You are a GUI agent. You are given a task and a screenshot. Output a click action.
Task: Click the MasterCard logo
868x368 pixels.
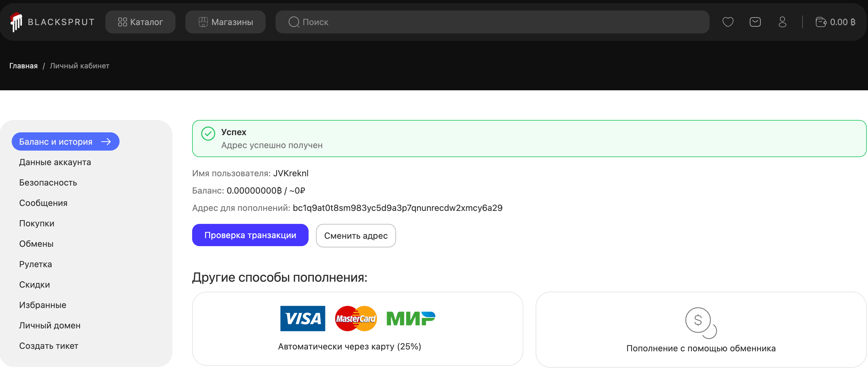click(356, 319)
